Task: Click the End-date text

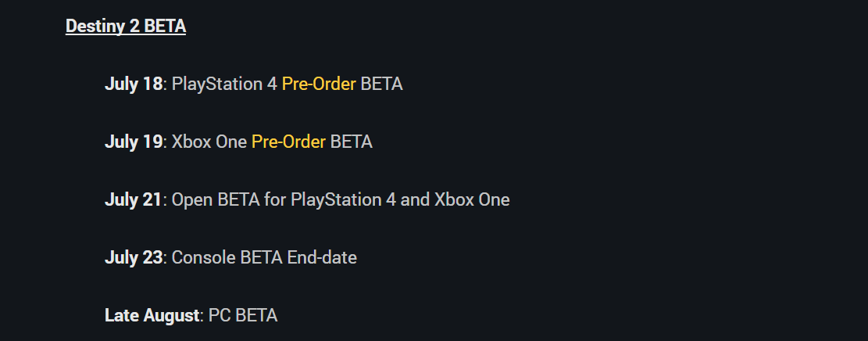Action: (x=322, y=257)
